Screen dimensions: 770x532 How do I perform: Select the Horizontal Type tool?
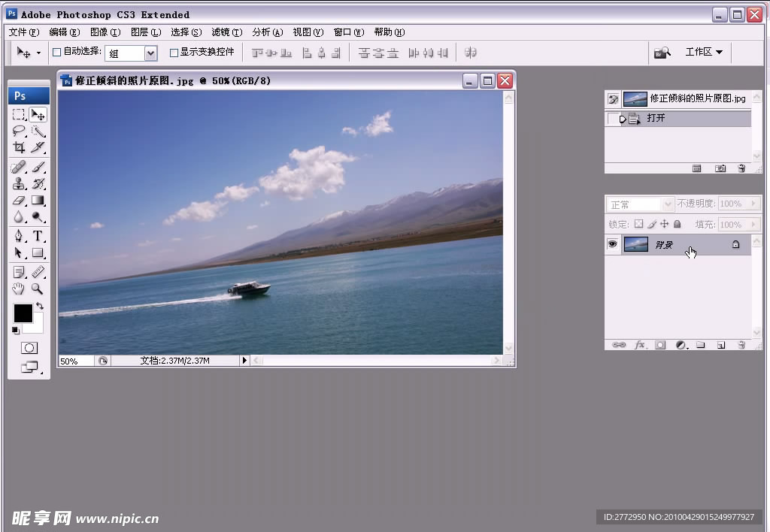pos(38,236)
